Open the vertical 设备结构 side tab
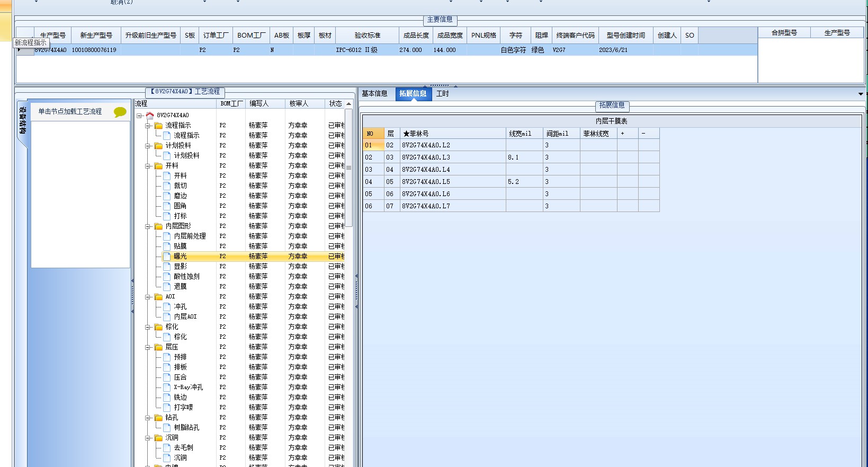Screen dimensions: 868x467 (22, 123)
